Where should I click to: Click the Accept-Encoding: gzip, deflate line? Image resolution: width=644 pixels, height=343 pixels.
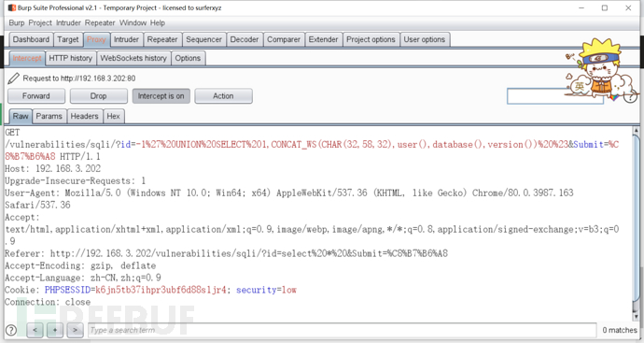point(80,265)
